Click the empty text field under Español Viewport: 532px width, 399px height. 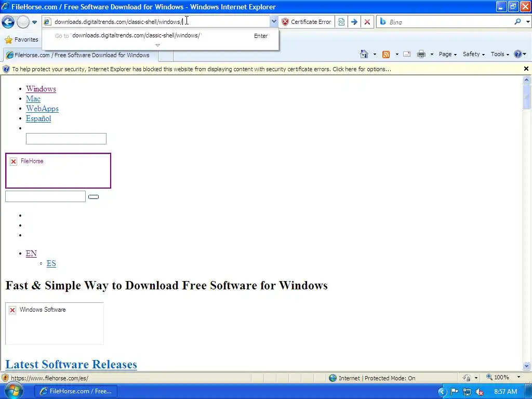[x=66, y=139]
